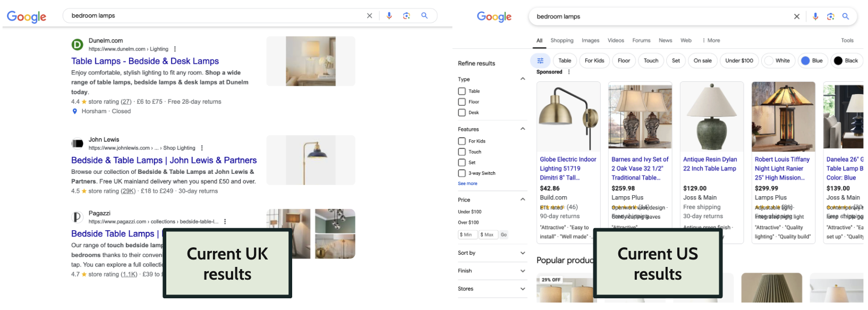Clear the US search box with X
Screen dimensions: 868x310
(797, 16)
